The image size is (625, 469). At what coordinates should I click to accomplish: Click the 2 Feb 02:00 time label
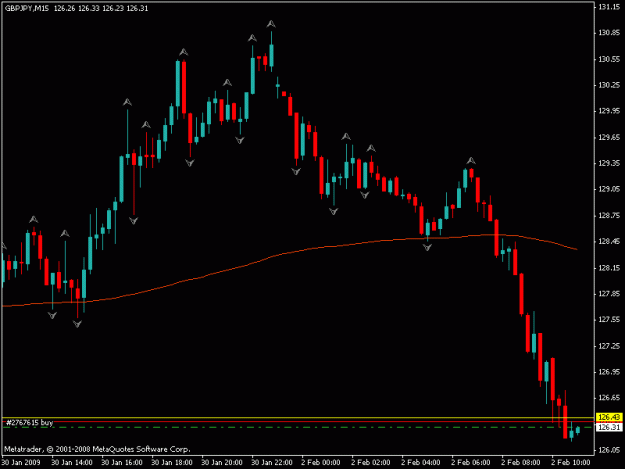tap(371, 462)
